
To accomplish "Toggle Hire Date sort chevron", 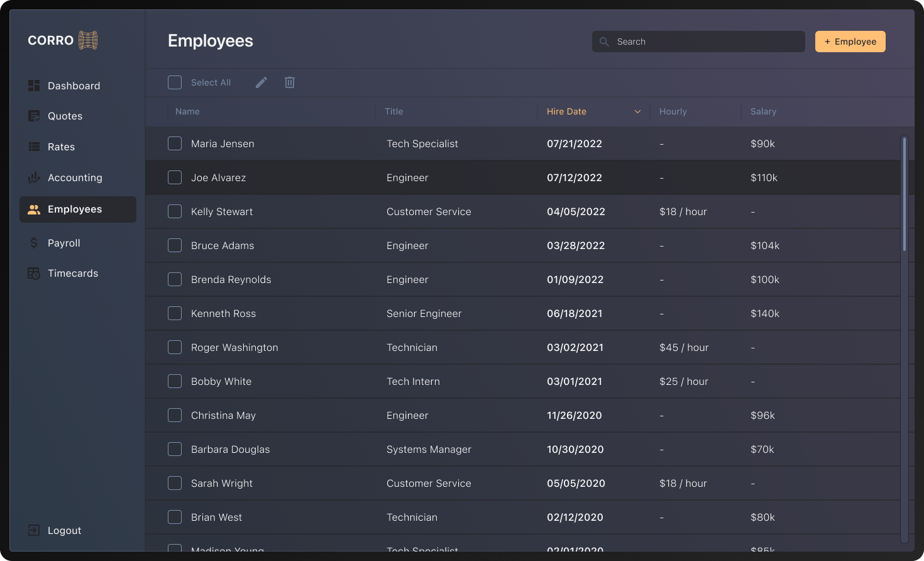I will coord(637,111).
